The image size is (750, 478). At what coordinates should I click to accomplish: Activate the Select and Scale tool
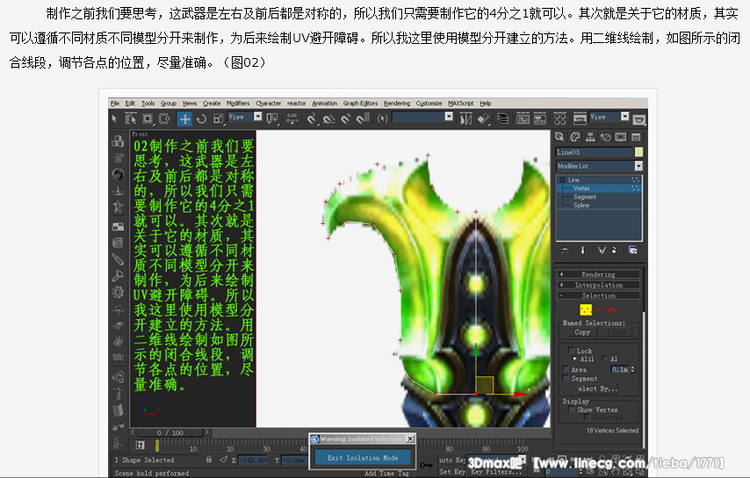point(218,118)
